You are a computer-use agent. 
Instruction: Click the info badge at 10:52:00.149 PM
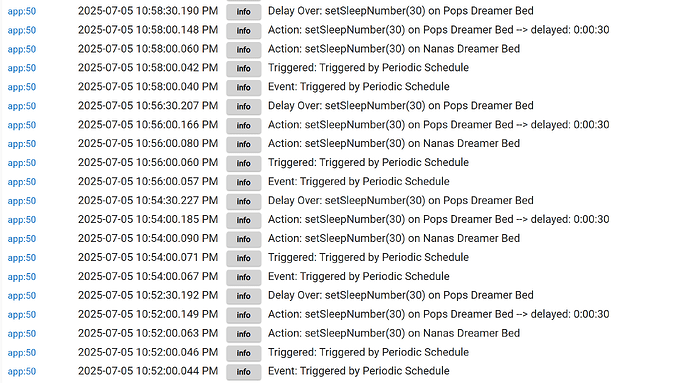[243, 315]
